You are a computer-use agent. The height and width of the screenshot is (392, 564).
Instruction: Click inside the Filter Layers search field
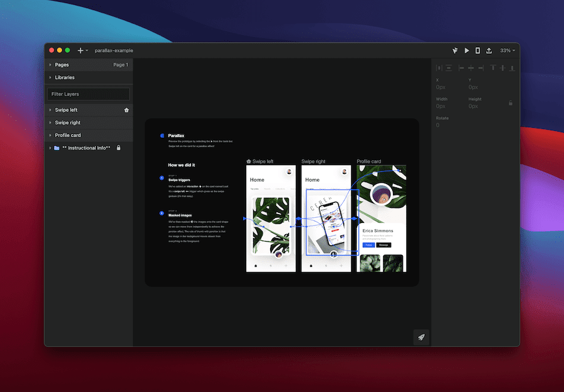coord(88,93)
